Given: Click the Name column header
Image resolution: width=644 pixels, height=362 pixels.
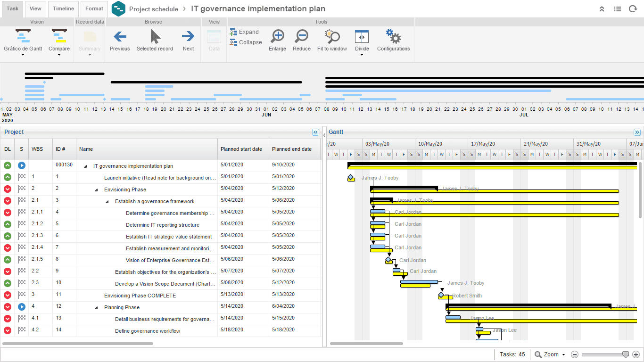Looking at the screenshot, I should 147,149.
